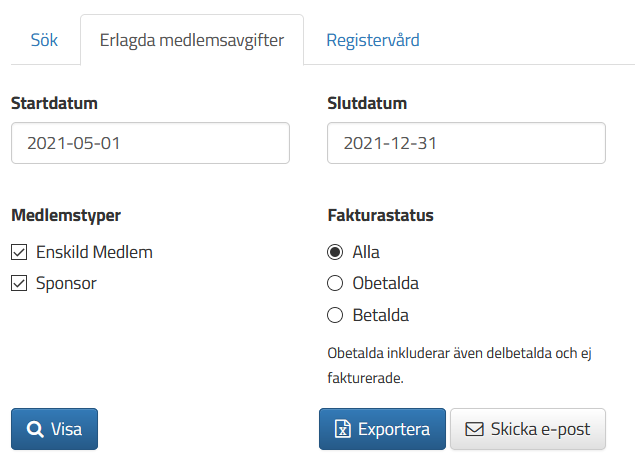Focus the Startdatum date field
This screenshot has height=472, width=635.
coord(150,143)
